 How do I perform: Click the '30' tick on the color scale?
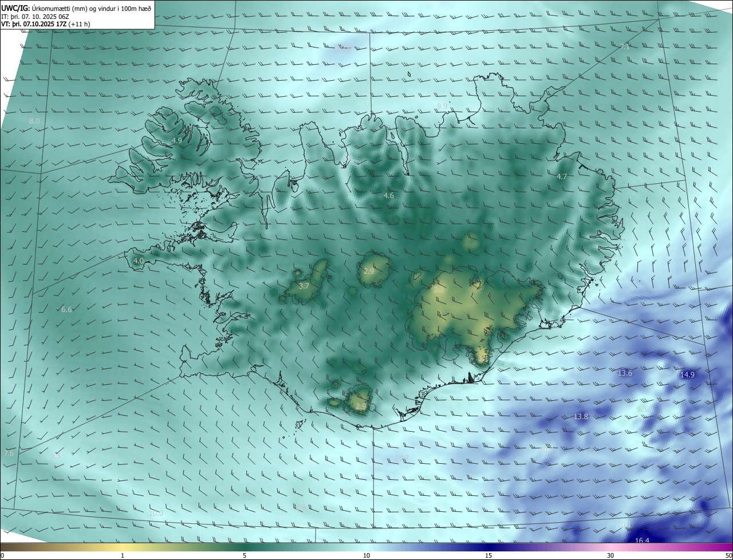610,556
